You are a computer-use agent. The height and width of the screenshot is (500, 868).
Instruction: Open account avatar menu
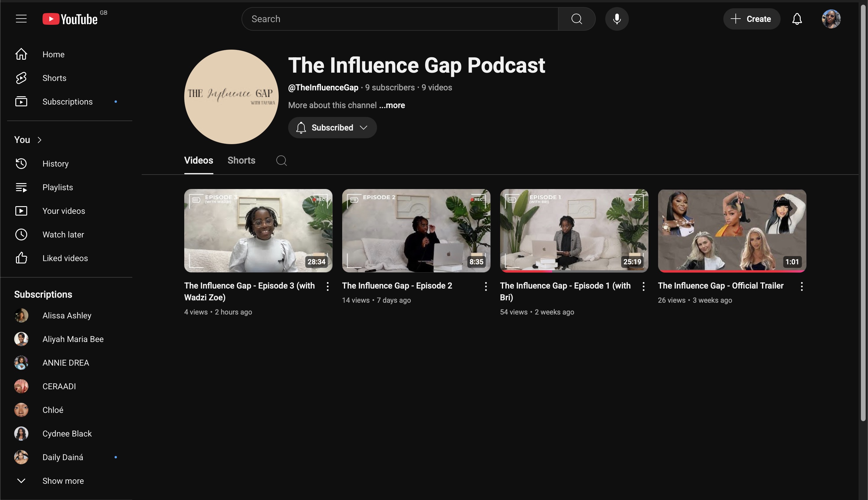(831, 19)
